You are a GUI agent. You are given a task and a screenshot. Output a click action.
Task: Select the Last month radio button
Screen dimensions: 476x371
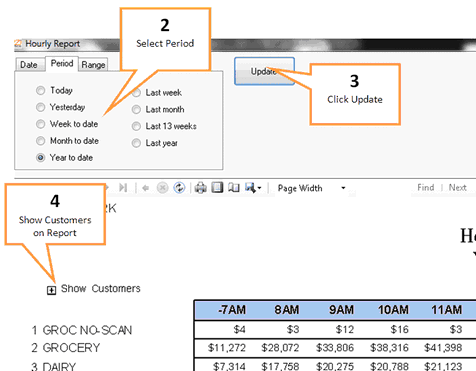pyautogui.click(x=136, y=109)
